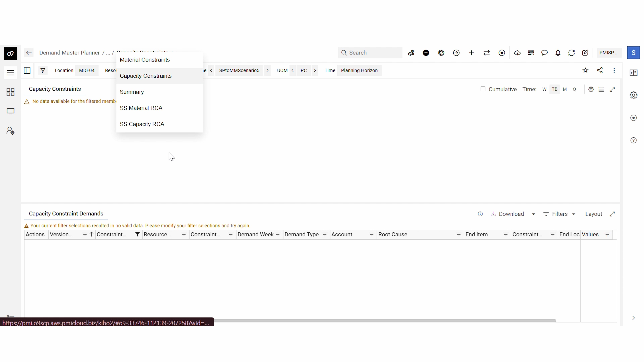Select Q time granularity
Viewport: 644px width, 362px height.
[x=574, y=89]
